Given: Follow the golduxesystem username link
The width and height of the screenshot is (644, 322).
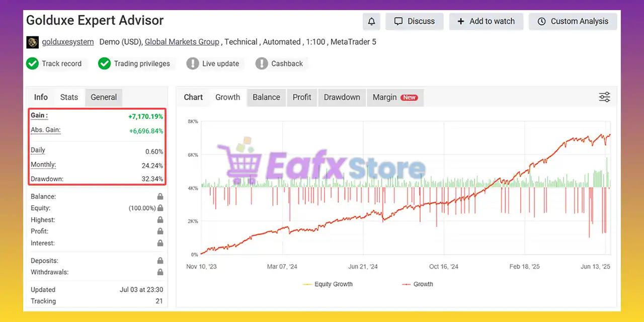Looking at the screenshot, I should click(67, 42).
